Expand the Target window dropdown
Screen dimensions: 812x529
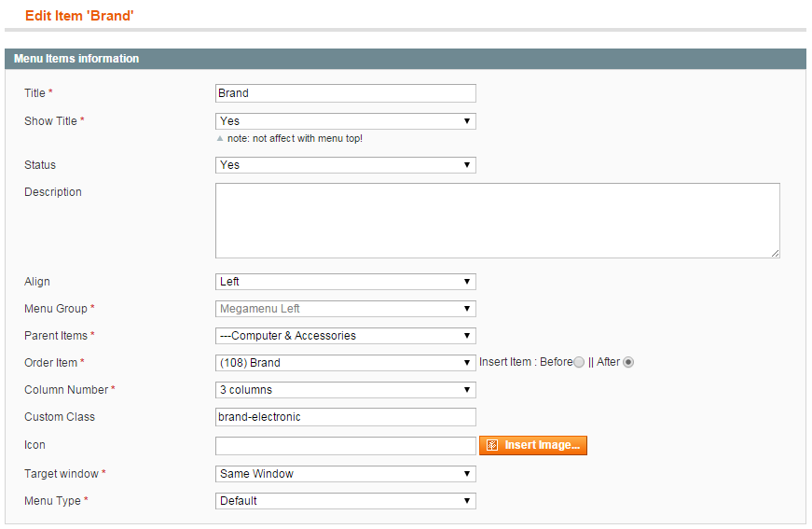pos(346,474)
